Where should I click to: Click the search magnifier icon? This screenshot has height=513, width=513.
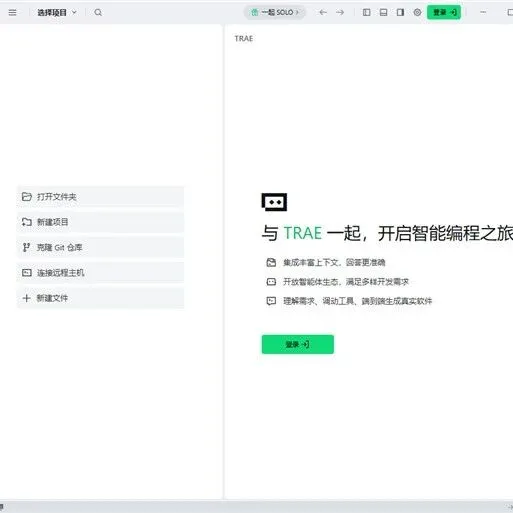click(x=98, y=13)
